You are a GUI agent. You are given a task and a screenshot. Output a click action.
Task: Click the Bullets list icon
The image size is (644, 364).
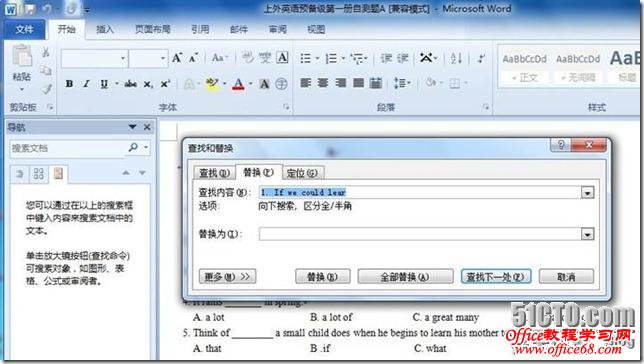point(306,58)
